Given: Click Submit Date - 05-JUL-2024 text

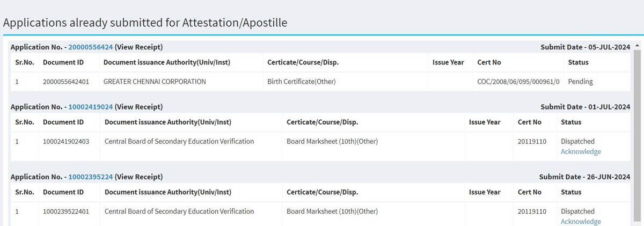Looking at the screenshot, I should tap(585, 47).
